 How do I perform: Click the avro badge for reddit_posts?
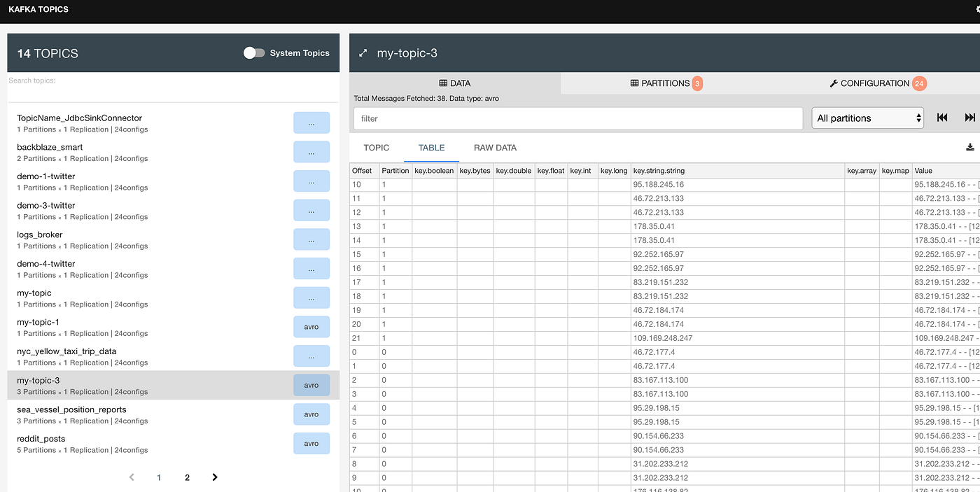coord(311,443)
